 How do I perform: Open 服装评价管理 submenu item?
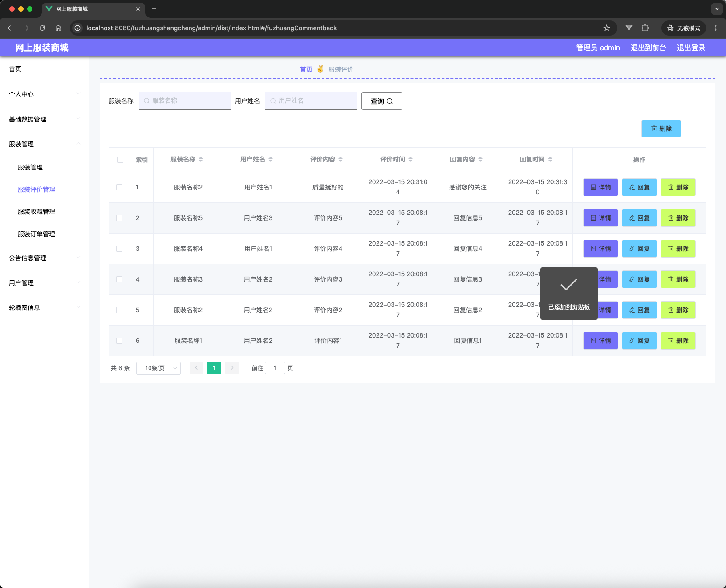pos(45,189)
